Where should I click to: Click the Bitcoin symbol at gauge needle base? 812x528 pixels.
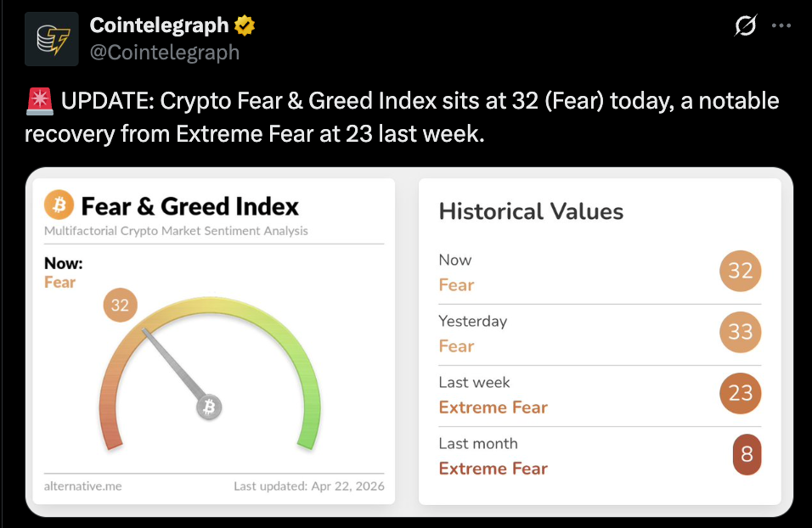pyautogui.click(x=209, y=407)
